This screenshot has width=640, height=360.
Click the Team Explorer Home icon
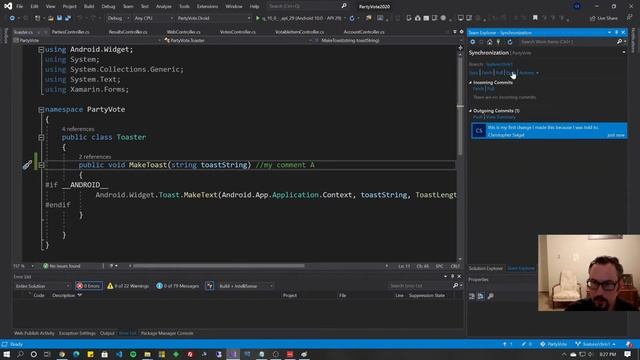490,42
